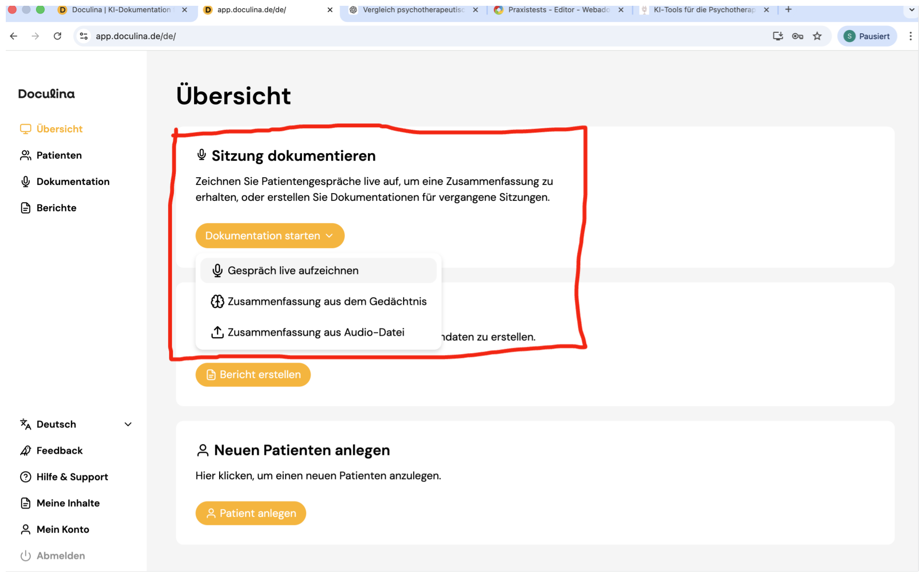Screen dimensions: 924x577
Task: Go back in browser history
Action: tap(13, 36)
